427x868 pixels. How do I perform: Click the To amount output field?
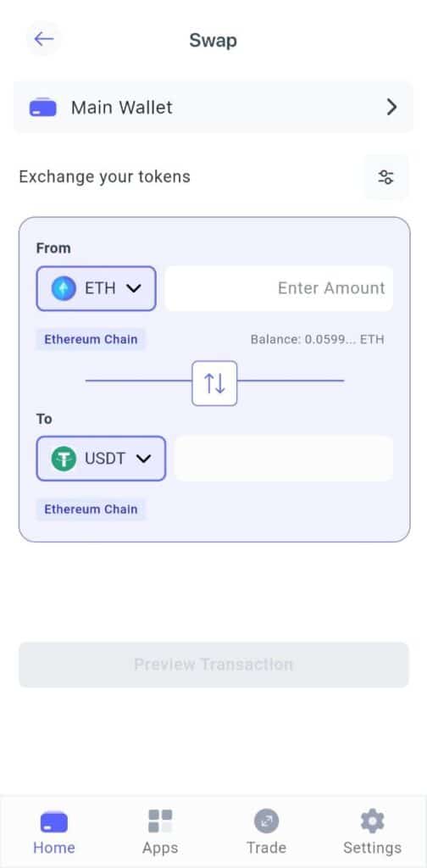[284, 459]
